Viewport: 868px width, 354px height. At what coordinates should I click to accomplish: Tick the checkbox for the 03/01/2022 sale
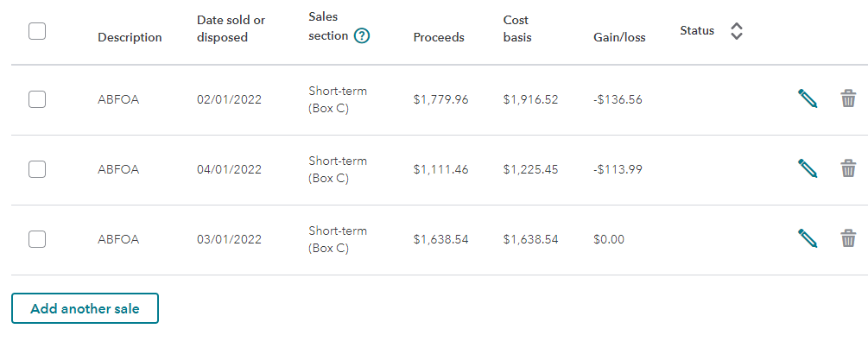37,239
